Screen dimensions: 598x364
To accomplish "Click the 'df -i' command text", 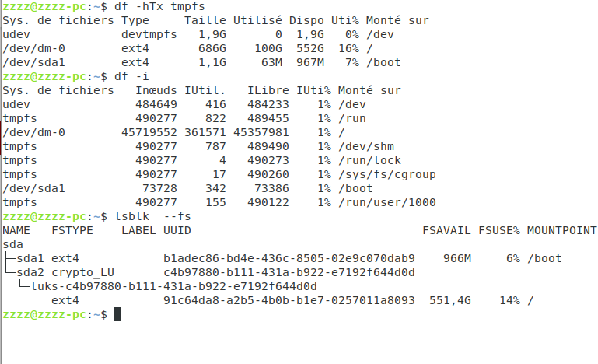I will click(x=131, y=76).
